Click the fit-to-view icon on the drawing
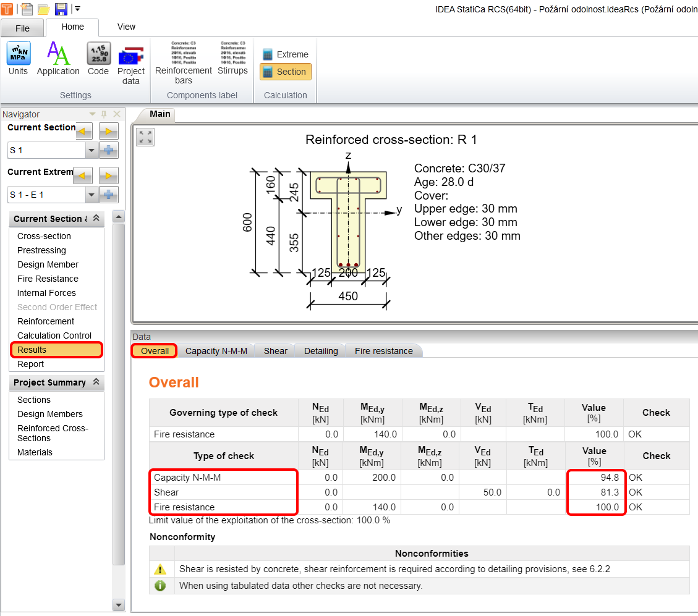 pos(145,137)
